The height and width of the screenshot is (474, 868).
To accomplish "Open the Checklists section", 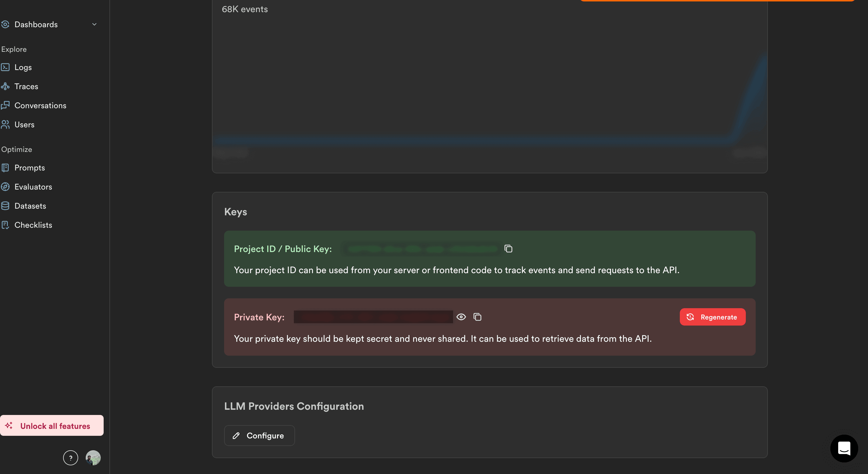I will click(x=33, y=225).
